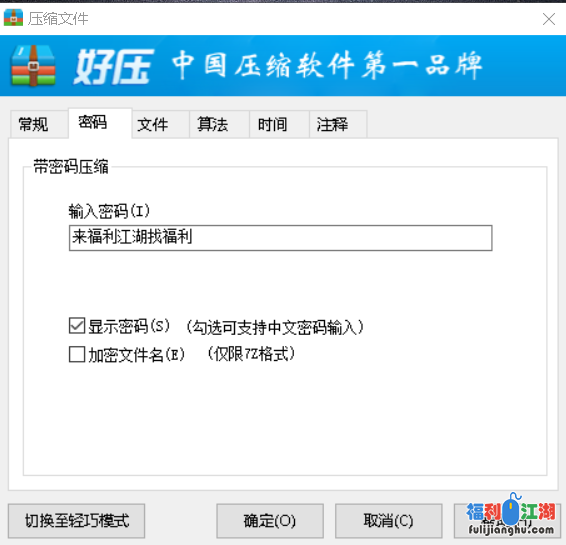Uncheck the 显示密码(S) checkbox
566x545 pixels.
[x=77, y=326]
